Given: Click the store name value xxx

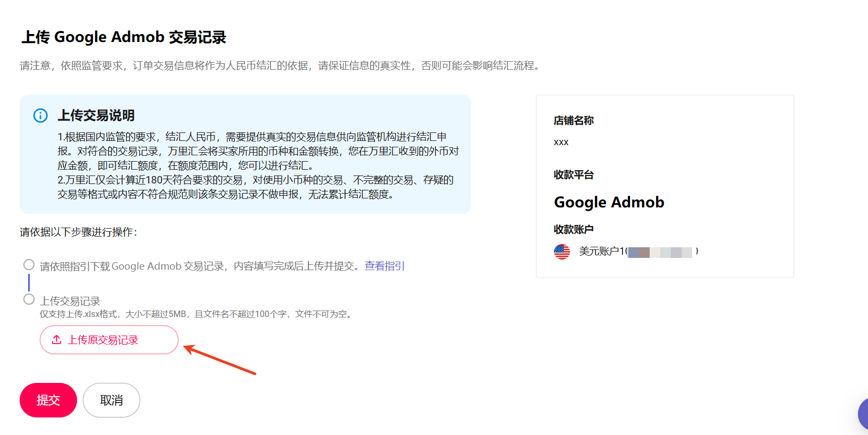Looking at the screenshot, I should [x=561, y=142].
